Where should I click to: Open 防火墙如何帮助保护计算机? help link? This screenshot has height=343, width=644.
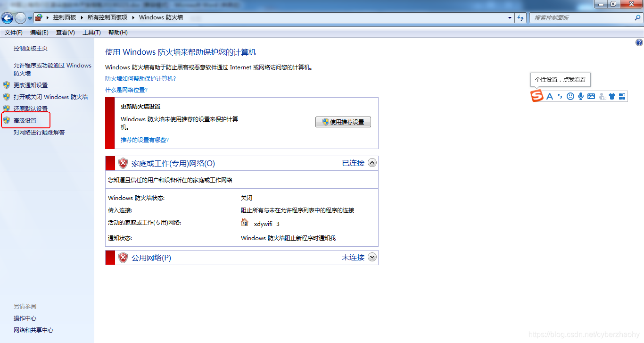pyautogui.click(x=140, y=79)
